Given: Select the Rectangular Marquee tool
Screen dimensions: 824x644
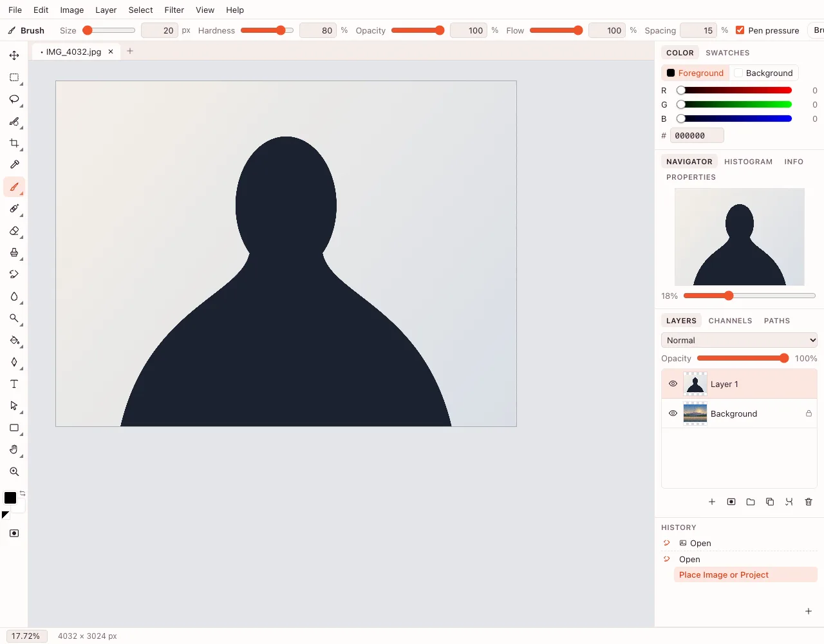Looking at the screenshot, I should (14, 77).
